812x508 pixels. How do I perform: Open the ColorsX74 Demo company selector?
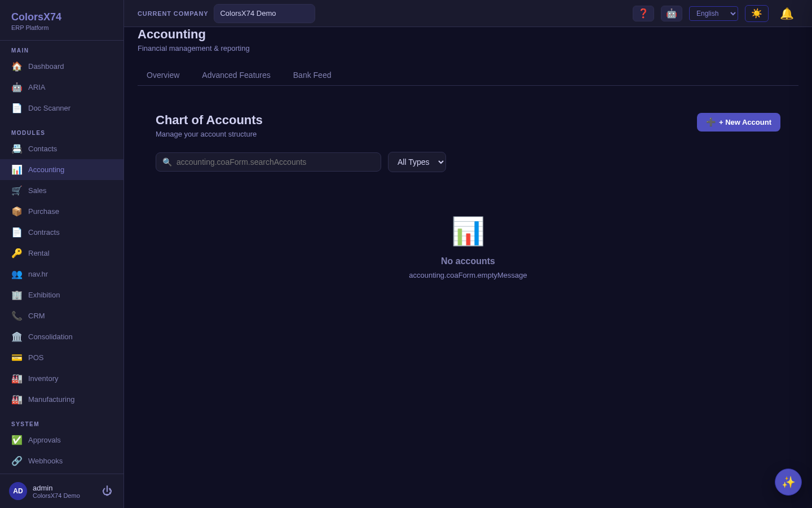(264, 14)
